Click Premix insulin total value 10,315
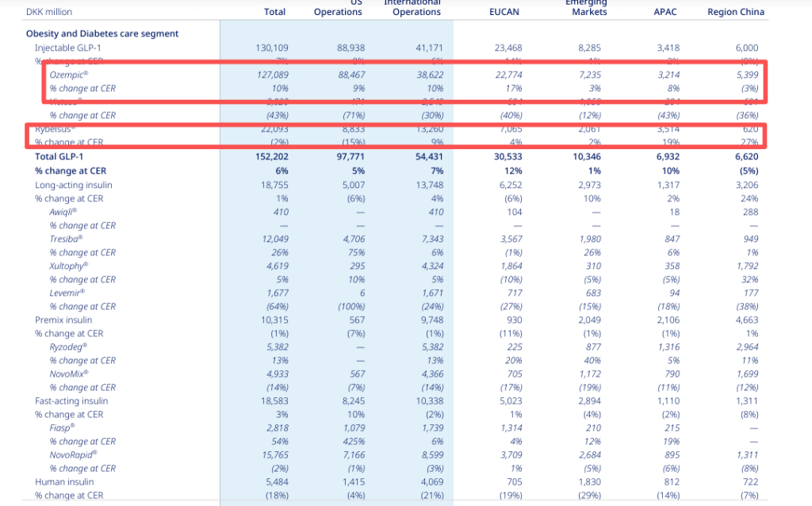812x506 pixels. [274, 320]
